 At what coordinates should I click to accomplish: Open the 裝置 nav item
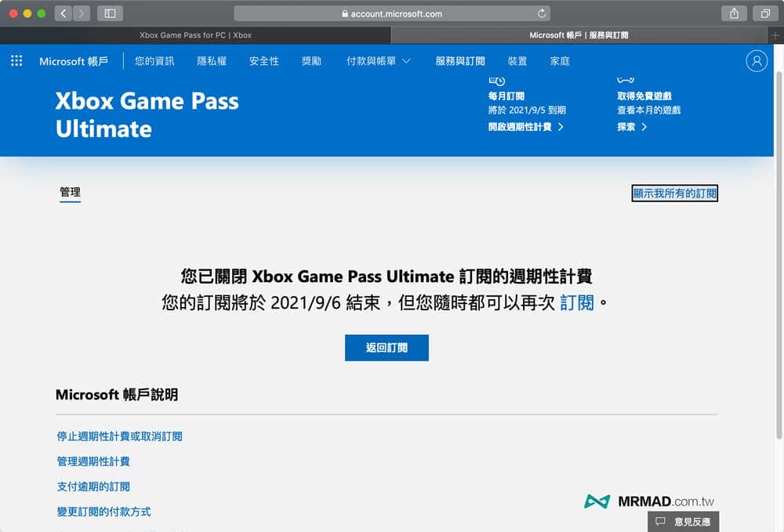pyautogui.click(x=517, y=61)
